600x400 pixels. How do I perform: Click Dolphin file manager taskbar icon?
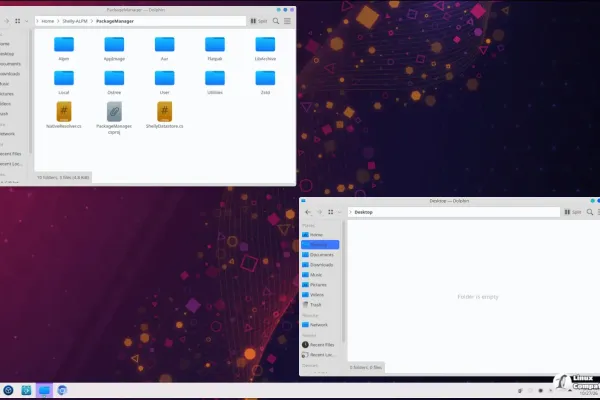(x=44, y=390)
